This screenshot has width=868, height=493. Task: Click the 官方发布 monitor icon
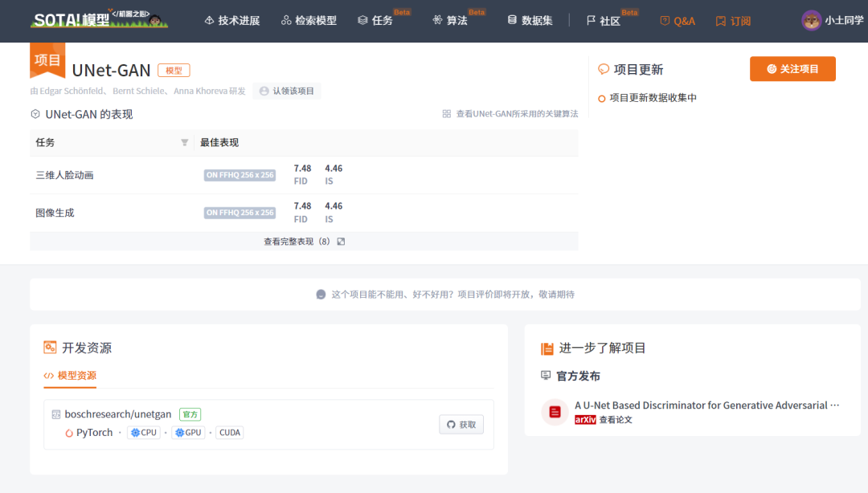coord(546,376)
